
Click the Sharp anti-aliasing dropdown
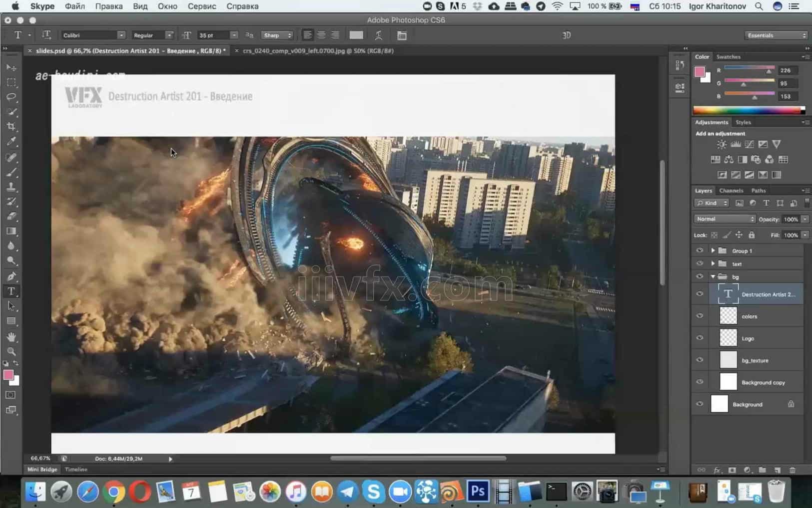pyautogui.click(x=277, y=35)
